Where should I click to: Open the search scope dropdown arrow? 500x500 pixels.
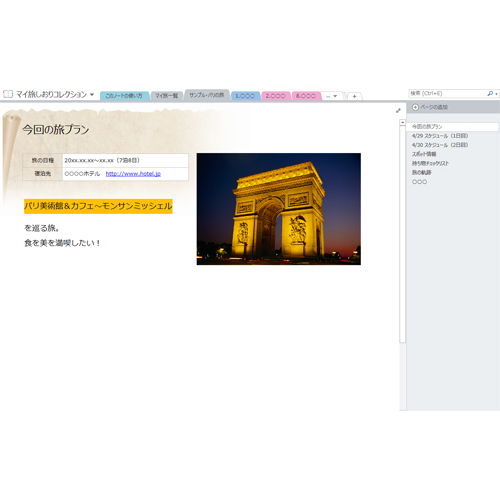click(496, 94)
